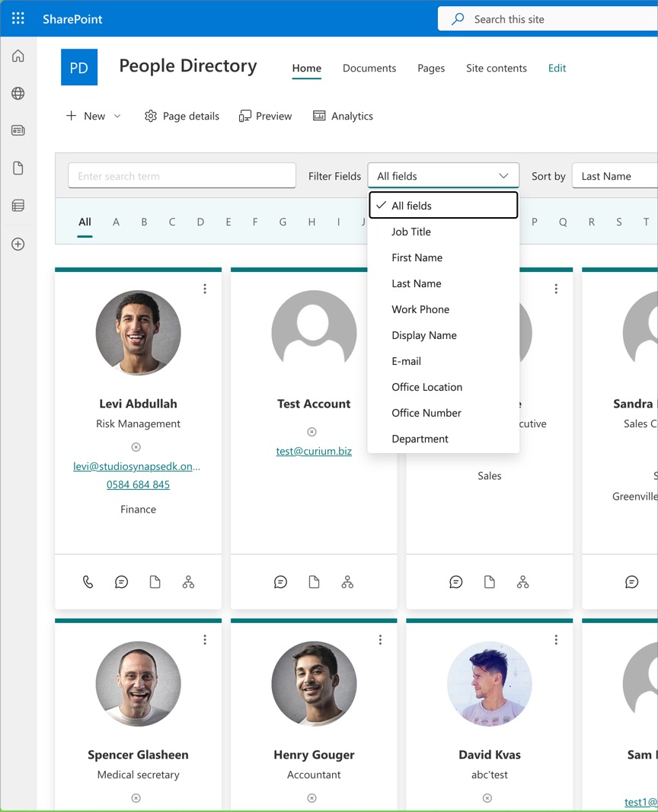The height and width of the screenshot is (812, 658).
Task: Open more options on Spencer Glasheen's card
Action: pos(205,640)
